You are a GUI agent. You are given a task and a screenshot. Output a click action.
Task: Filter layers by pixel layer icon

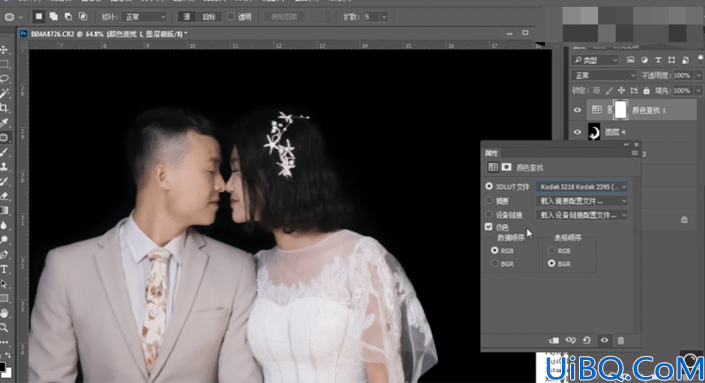631,60
